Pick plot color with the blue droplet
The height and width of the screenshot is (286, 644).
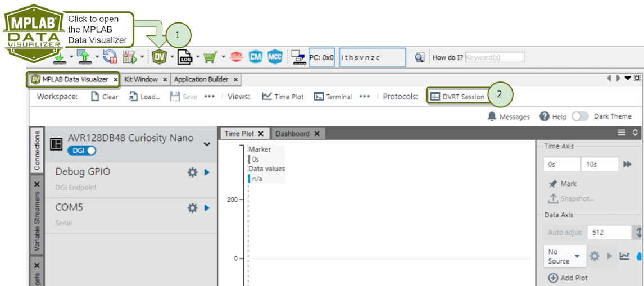point(640,256)
